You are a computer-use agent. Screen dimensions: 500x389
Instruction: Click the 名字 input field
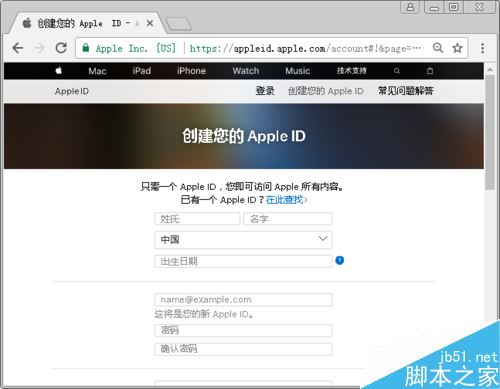[288, 219]
